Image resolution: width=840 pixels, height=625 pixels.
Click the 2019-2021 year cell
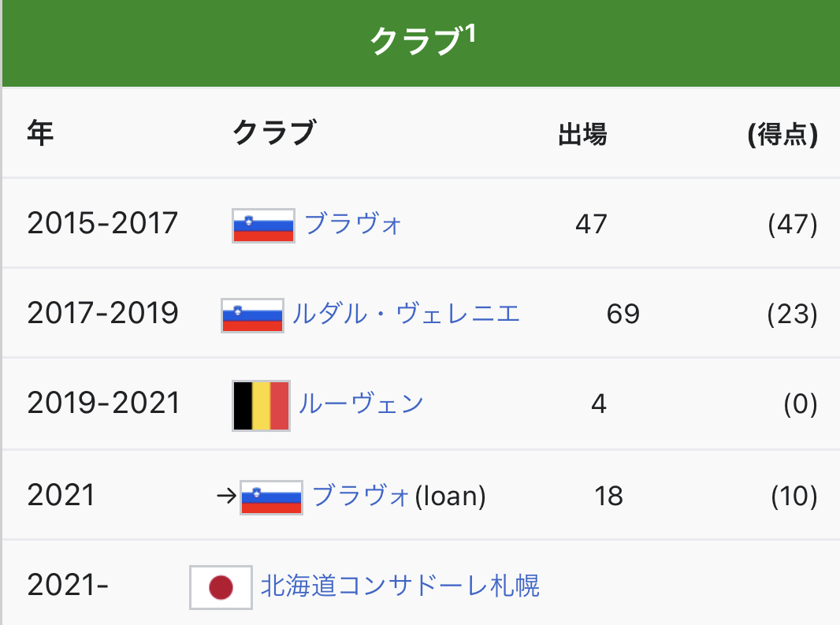click(x=103, y=404)
